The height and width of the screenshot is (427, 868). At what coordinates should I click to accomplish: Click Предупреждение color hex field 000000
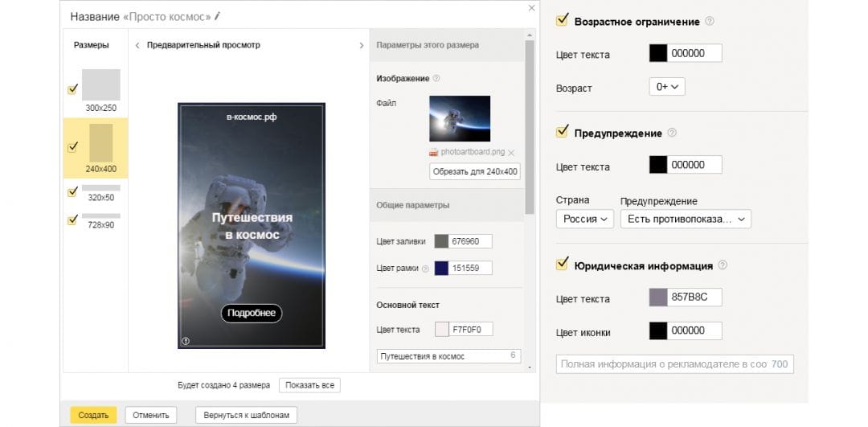tap(694, 165)
